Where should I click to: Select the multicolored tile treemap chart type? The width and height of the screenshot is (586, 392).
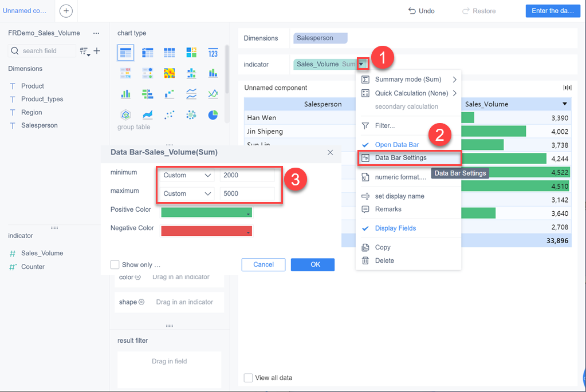point(191,53)
